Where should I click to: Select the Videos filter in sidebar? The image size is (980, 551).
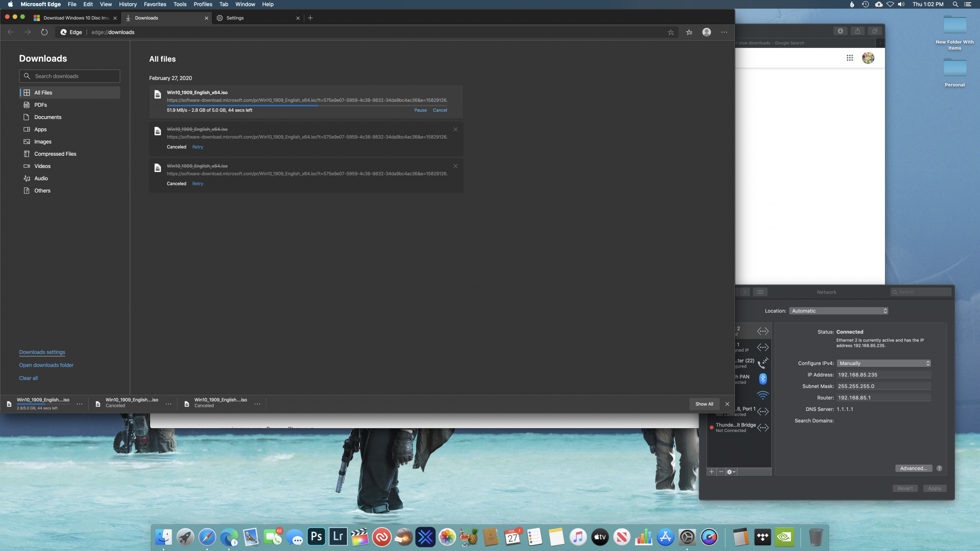[70, 166]
